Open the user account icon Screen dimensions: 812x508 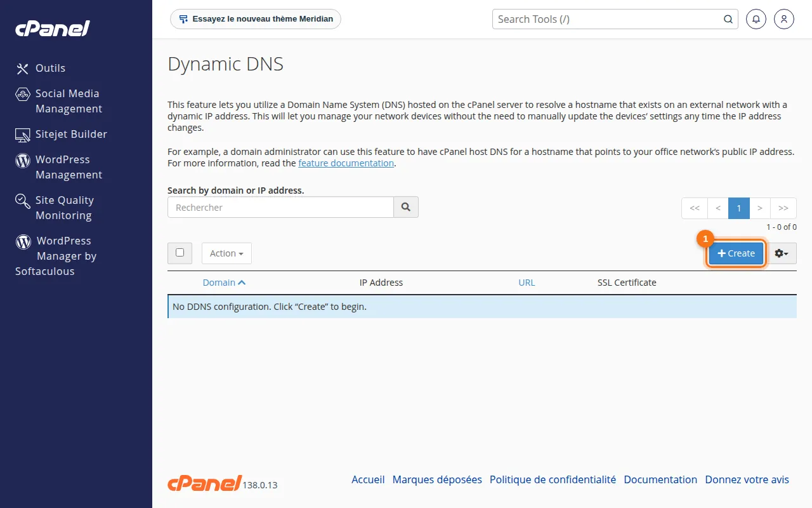784,19
